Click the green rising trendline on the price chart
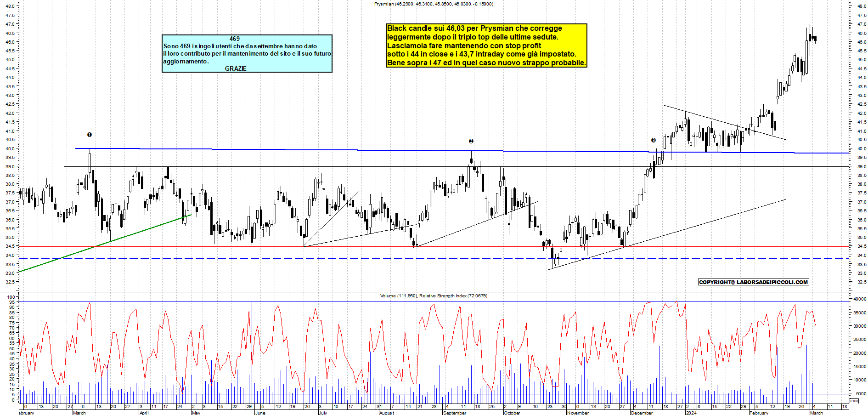The image size is (868, 415). tap(105, 244)
